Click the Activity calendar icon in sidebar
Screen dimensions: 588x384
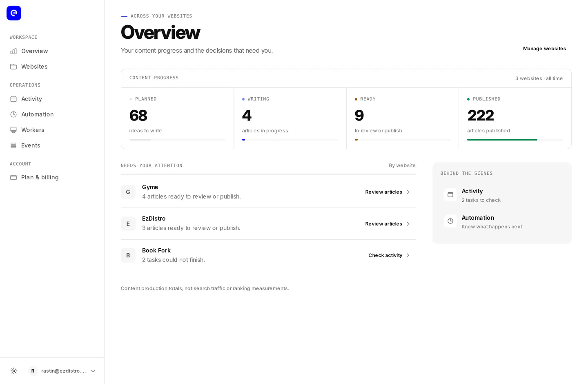[13, 99]
